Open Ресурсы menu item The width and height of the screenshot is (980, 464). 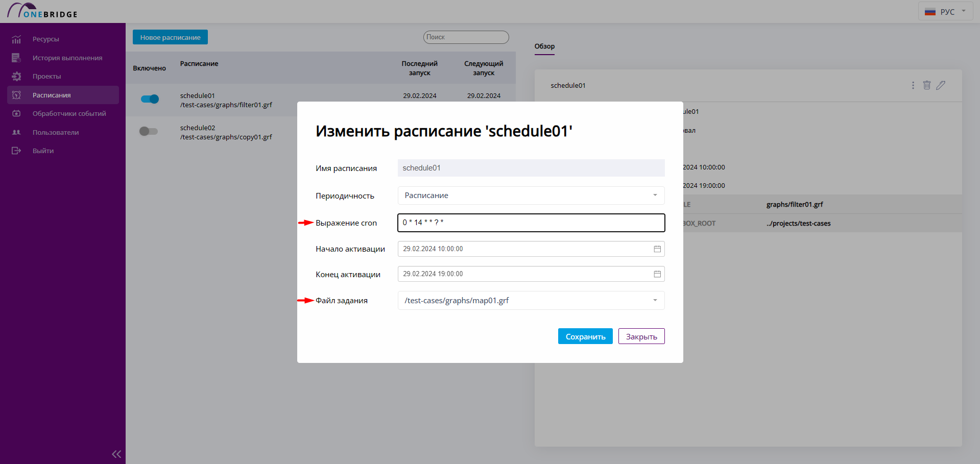tap(46, 39)
